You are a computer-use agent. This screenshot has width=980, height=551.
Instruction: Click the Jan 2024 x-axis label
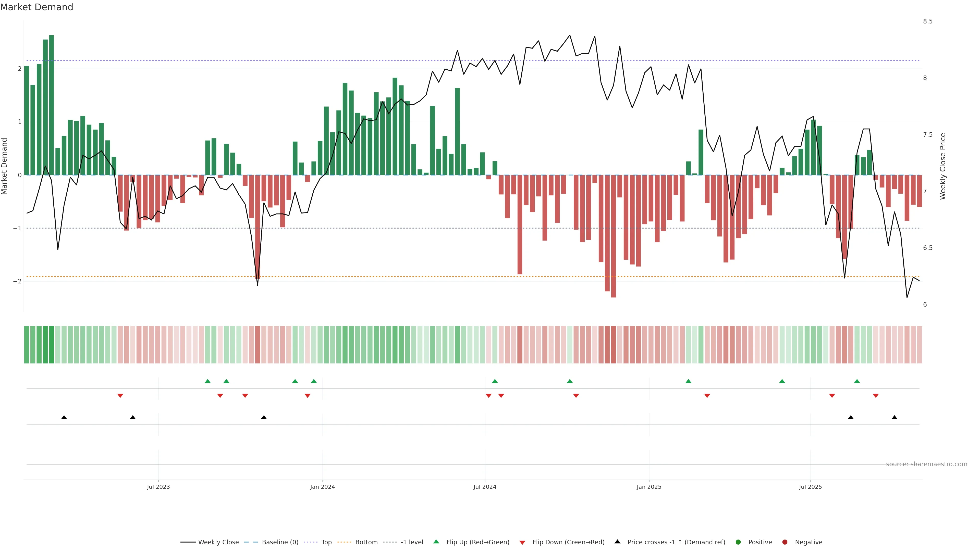[x=322, y=487]
